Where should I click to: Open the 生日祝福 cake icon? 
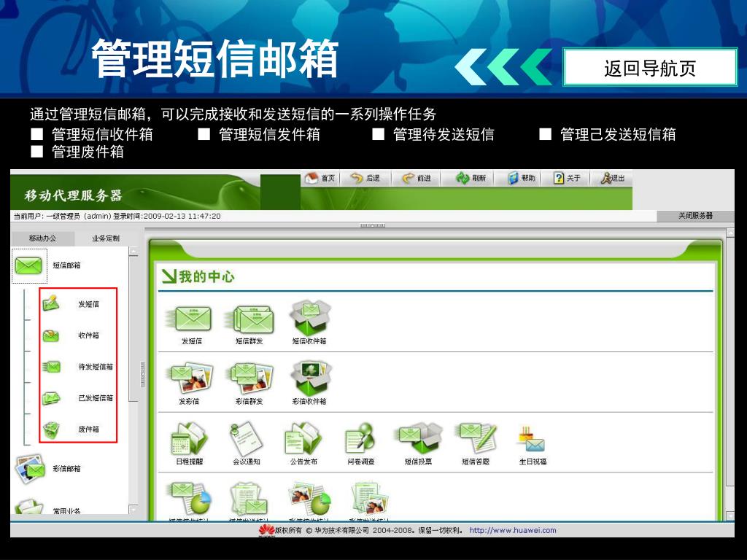(533, 446)
